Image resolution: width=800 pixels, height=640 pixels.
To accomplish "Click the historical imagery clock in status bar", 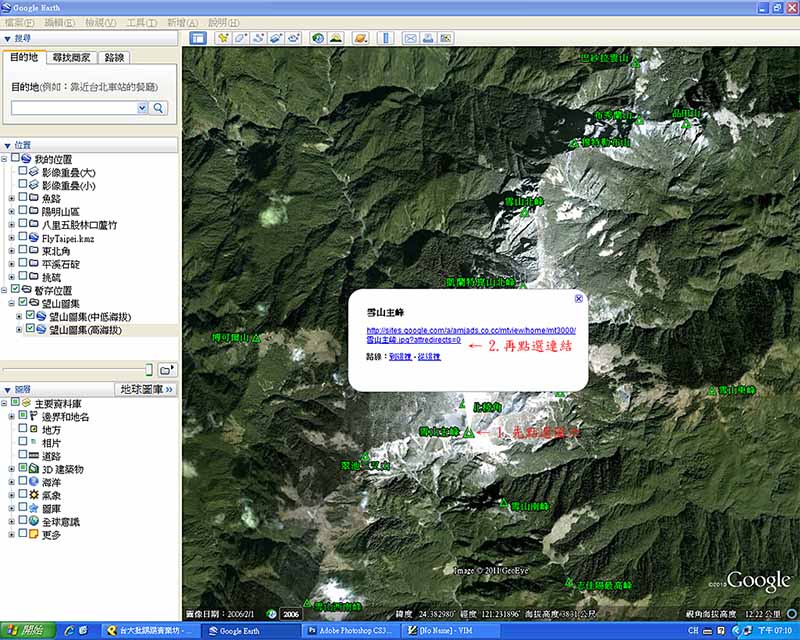I will coord(272,614).
